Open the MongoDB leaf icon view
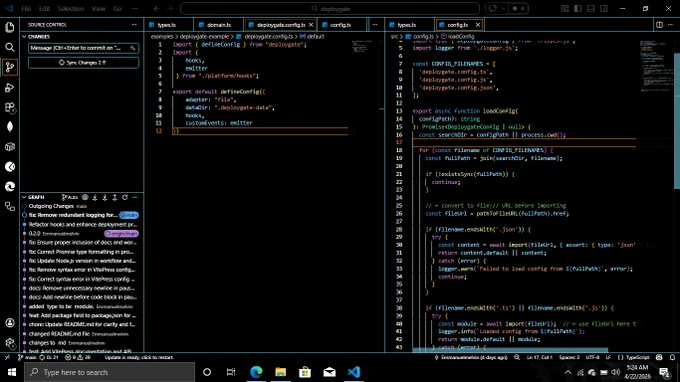The width and height of the screenshot is (680, 382). [10, 127]
